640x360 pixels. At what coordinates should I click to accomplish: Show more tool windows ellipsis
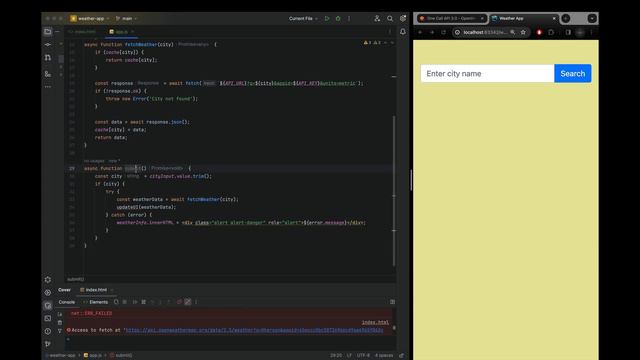pos(48,87)
